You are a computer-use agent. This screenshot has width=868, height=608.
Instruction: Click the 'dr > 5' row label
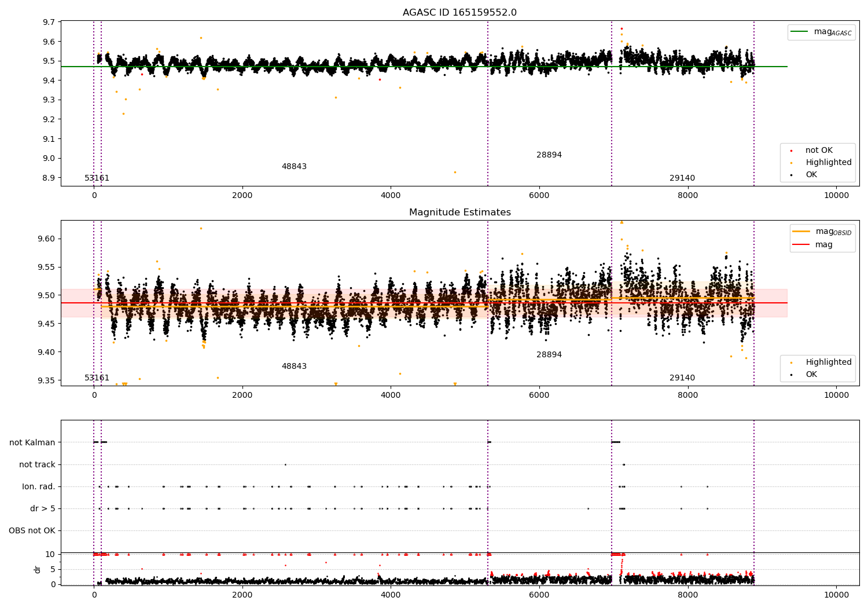[43, 509]
